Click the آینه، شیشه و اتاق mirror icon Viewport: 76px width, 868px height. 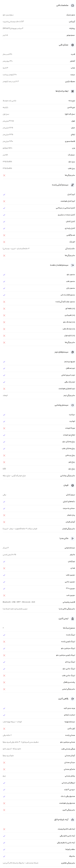point(73,819)
